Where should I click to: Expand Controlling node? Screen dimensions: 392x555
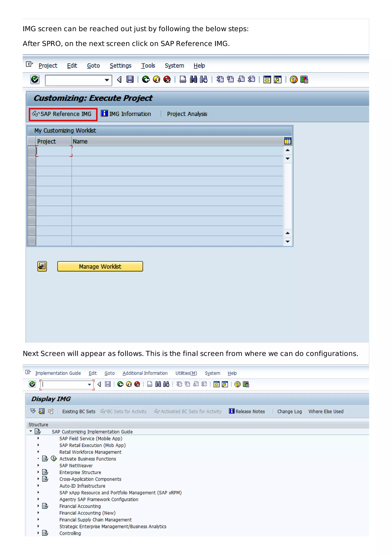(x=38, y=533)
